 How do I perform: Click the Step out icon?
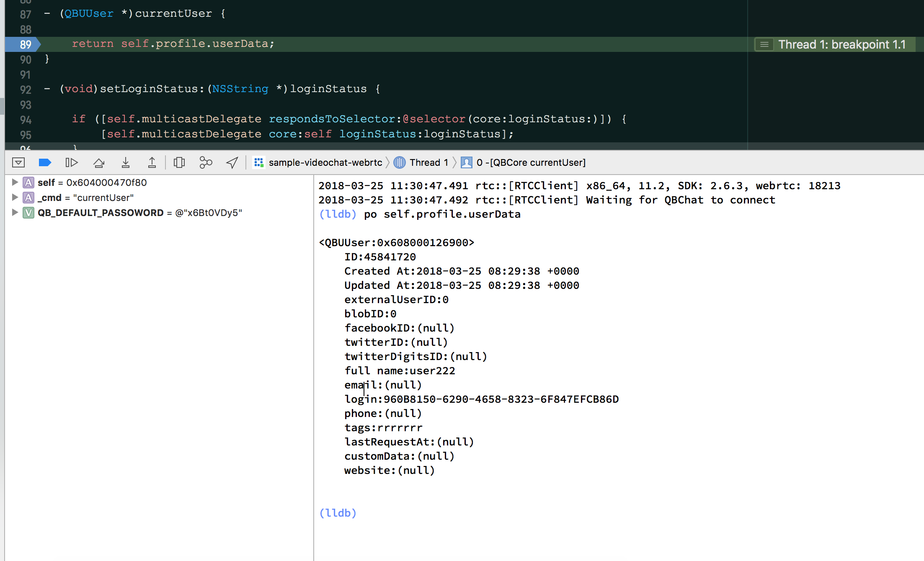click(152, 162)
